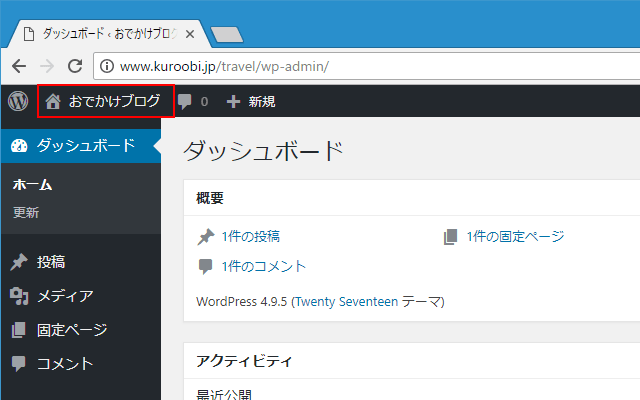Select ダッシュボード in the sidebar menu
Viewport: 640px width, 400px height.
[x=81, y=146]
